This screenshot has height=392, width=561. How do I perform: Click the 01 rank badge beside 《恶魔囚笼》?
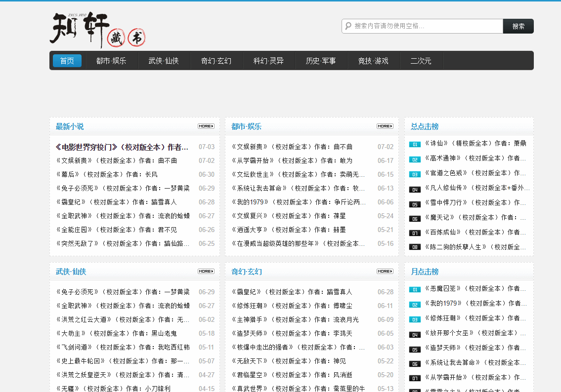pyautogui.click(x=415, y=289)
